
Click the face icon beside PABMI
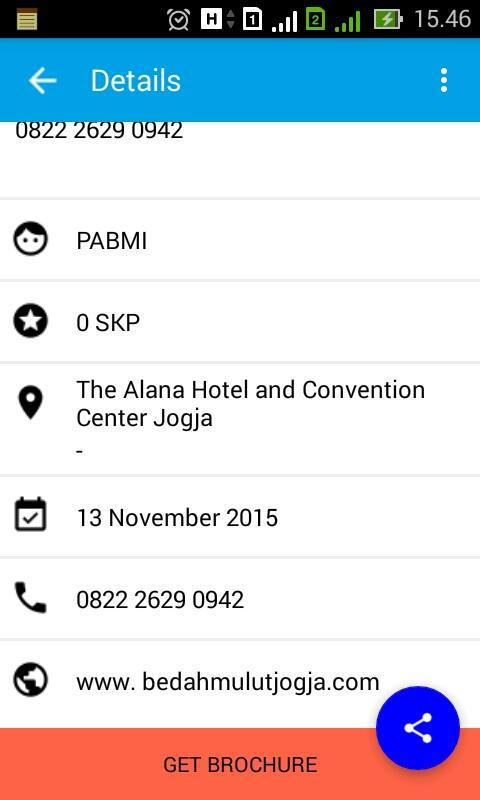click(x=31, y=239)
